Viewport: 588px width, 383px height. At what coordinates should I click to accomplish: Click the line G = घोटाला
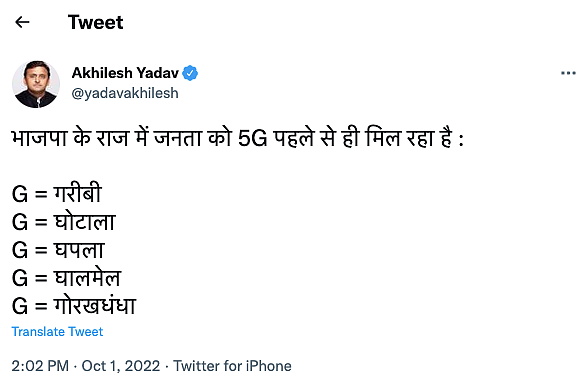tap(63, 221)
